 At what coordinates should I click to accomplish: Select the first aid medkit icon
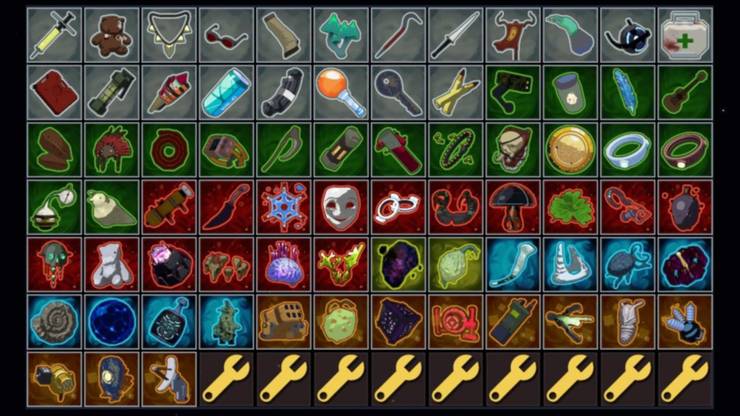point(685,35)
